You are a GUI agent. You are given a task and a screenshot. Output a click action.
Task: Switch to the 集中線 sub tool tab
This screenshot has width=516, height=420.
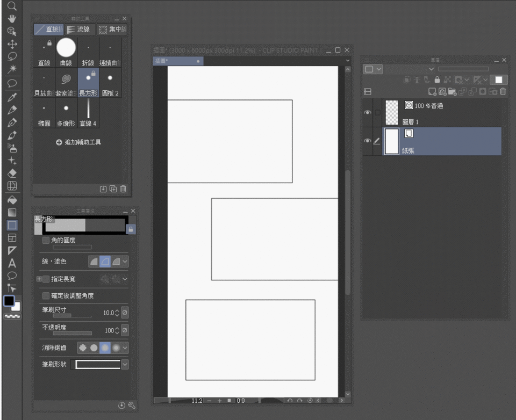pos(112,30)
